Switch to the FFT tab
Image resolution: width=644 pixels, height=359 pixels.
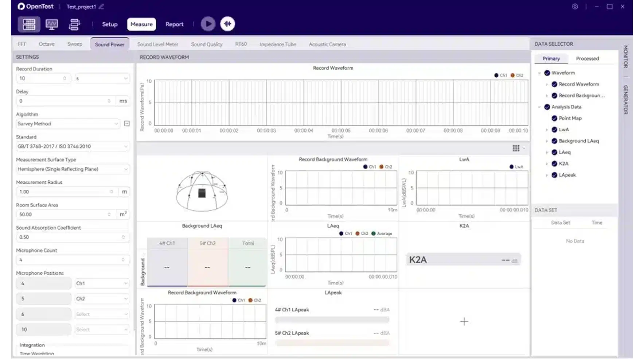coord(22,44)
